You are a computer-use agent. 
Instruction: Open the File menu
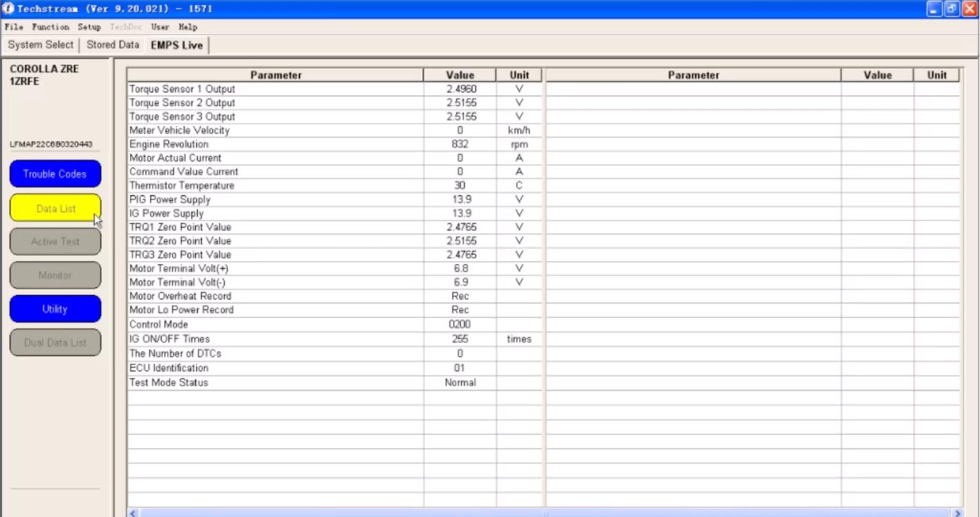[14, 27]
